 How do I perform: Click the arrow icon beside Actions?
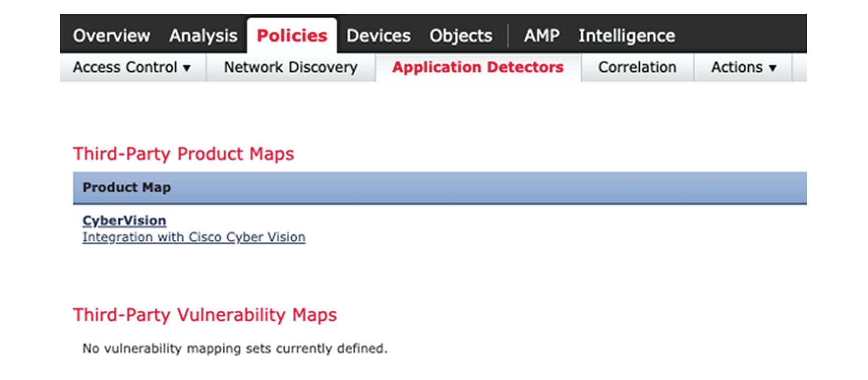point(773,68)
